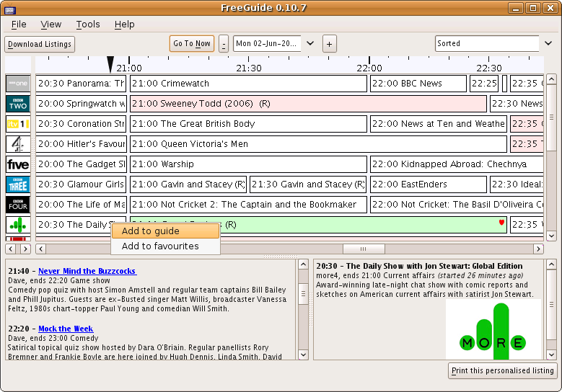
Task: Click left arrow of programme grid scrollbar
Action: coord(40,249)
